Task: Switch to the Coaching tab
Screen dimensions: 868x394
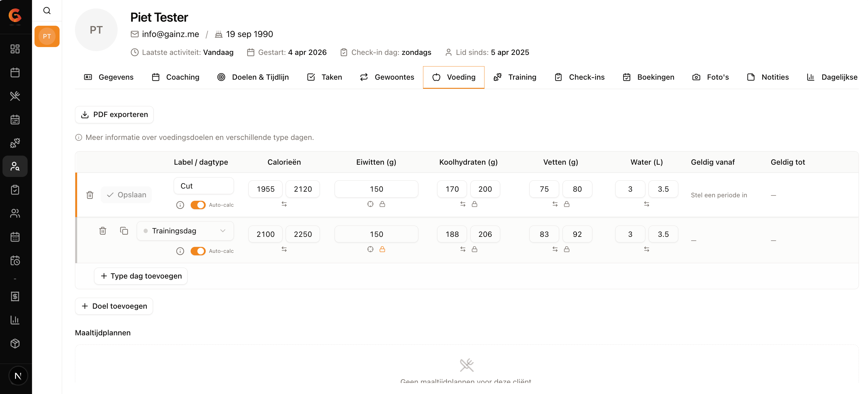Action: tap(176, 77)
